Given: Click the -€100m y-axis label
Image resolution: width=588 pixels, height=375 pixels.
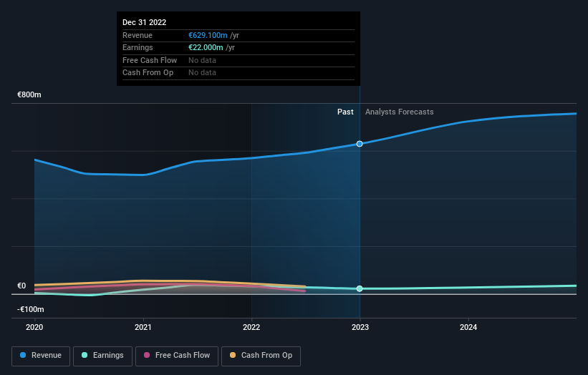Looking at the screenshot, I should pyautogui.click(x=30, y=309).
